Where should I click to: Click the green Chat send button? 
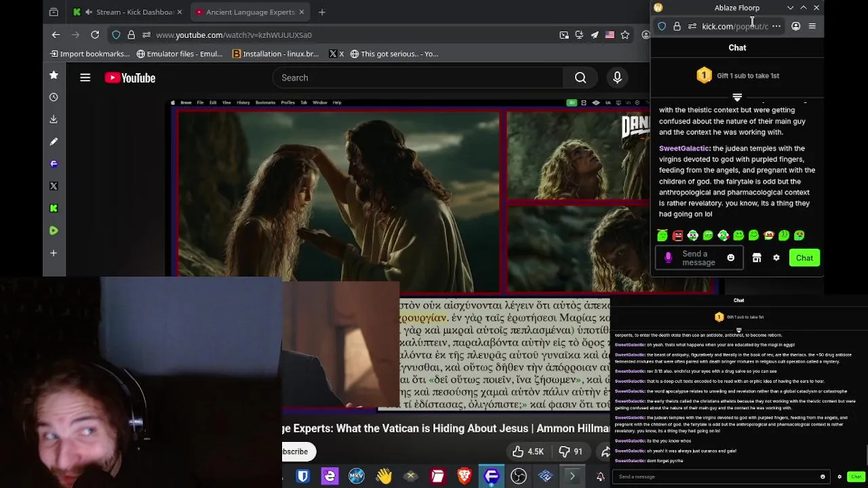[804, 258]
